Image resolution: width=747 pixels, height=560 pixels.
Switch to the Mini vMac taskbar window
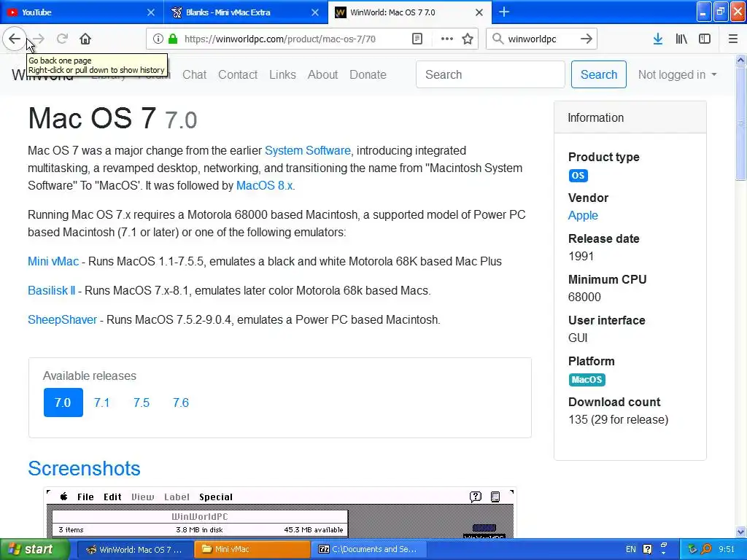click(x=252, y=549)
